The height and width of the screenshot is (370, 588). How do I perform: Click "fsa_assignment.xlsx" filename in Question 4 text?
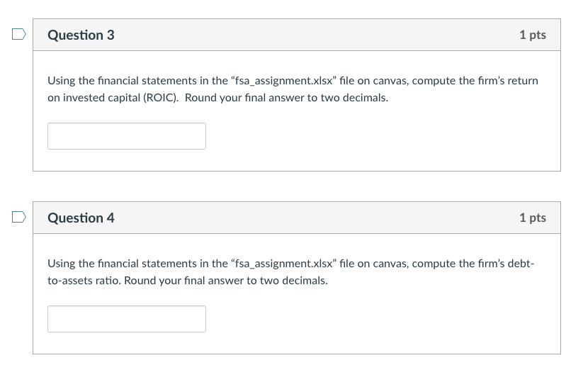pos(287,264)
